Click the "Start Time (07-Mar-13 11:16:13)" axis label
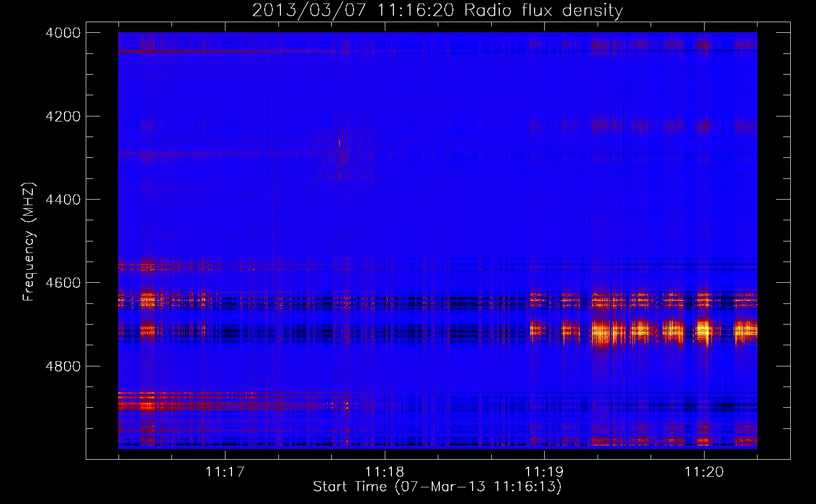Viewport: 816px width, 504px height. pos(437,487)
